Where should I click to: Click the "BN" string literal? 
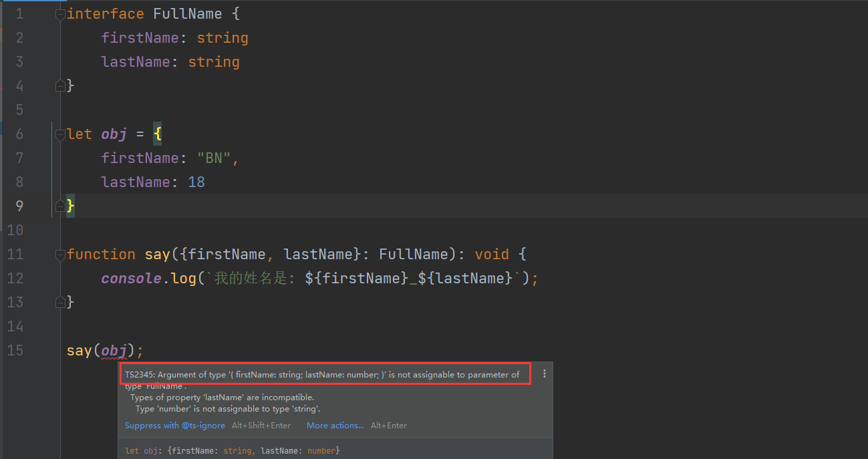(x=214, y=158)
